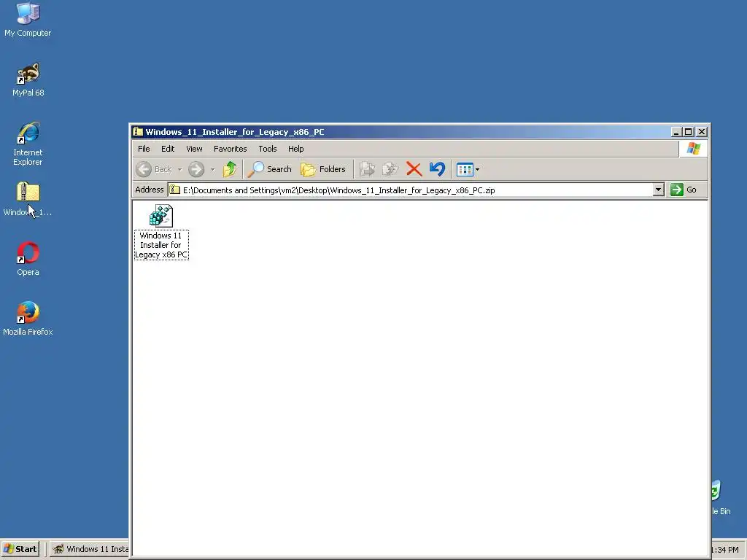Click the Go button
The height and width of the screenshot is (560, 747).
pyautogui.click(x=684, y=190)
